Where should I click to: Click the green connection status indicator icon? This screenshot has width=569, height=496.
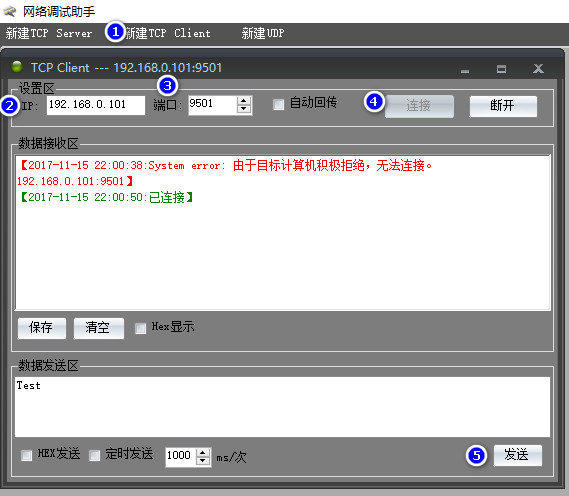(x=17, y=66)
